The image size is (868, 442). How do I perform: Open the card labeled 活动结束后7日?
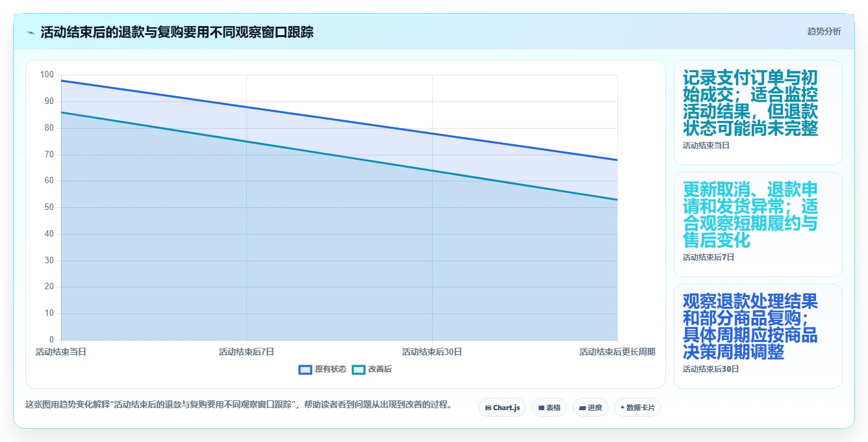tap(758, 224)
